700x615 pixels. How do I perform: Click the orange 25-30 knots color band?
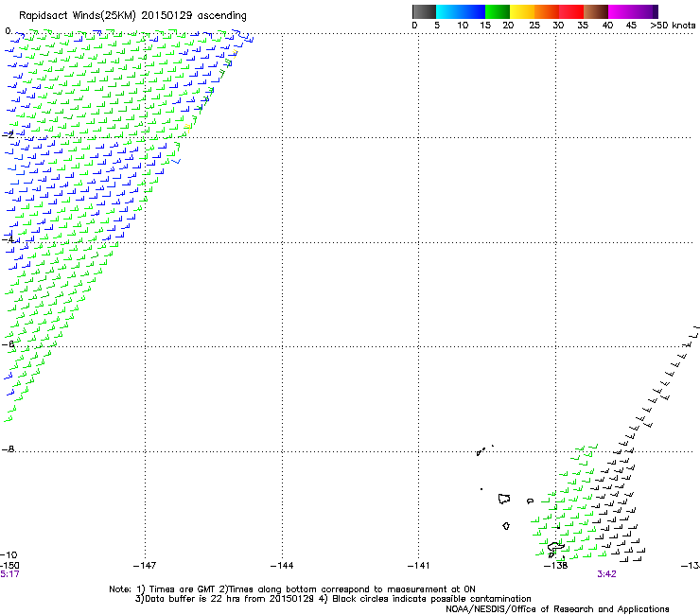pos(547,11)
